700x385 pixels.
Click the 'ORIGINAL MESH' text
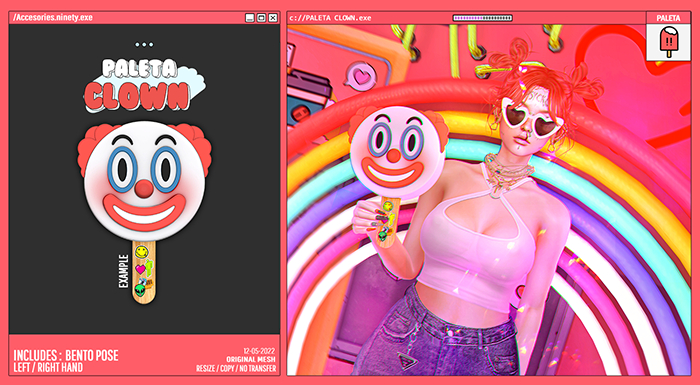pos(251,360)
